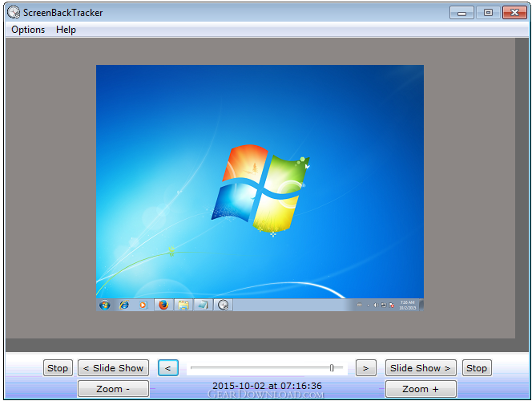Click file explorer folder icon in captured taskbar
This screenshot has height=401, width=532.
coord(183,305)
